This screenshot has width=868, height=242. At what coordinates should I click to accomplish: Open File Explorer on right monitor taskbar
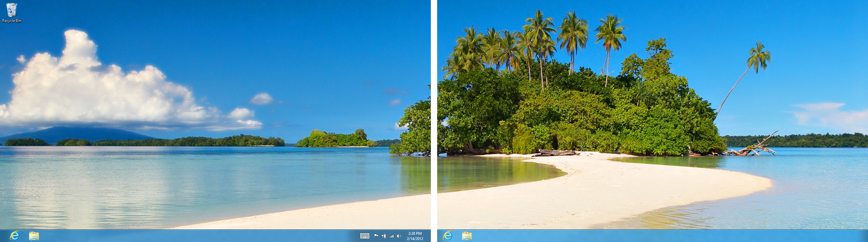click(467, 236)
